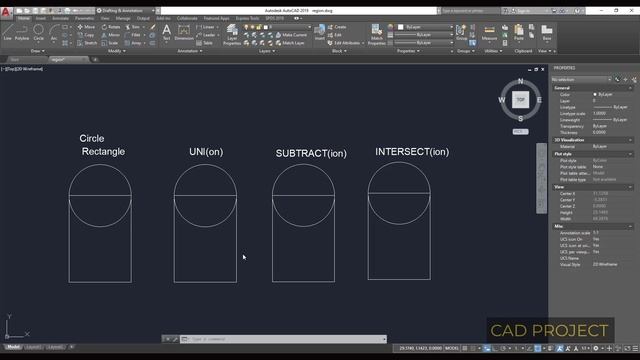Click the Leader tool
Viewport: 640px width, 360px height.
[x=205, y=35]
